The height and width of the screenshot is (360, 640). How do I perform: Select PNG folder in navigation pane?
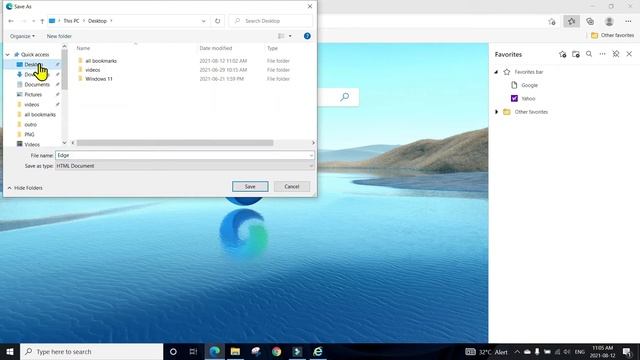(29, 134)
